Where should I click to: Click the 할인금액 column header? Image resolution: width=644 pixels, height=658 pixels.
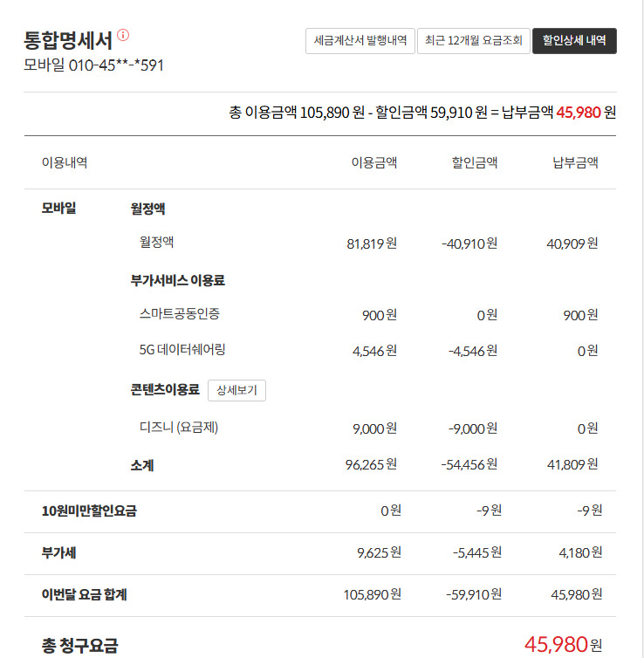pos(474,162)
